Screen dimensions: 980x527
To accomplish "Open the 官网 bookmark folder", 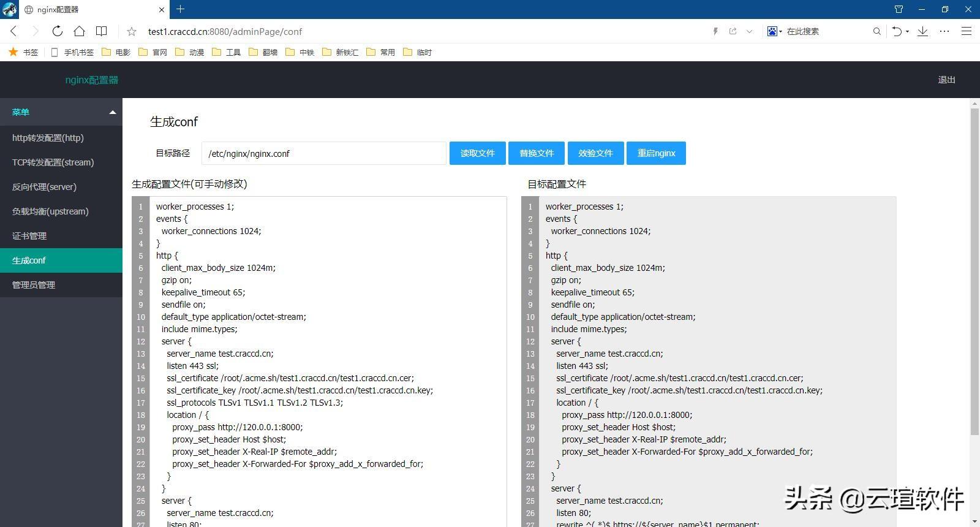I will pyautogui.click(x=153, y=52).
